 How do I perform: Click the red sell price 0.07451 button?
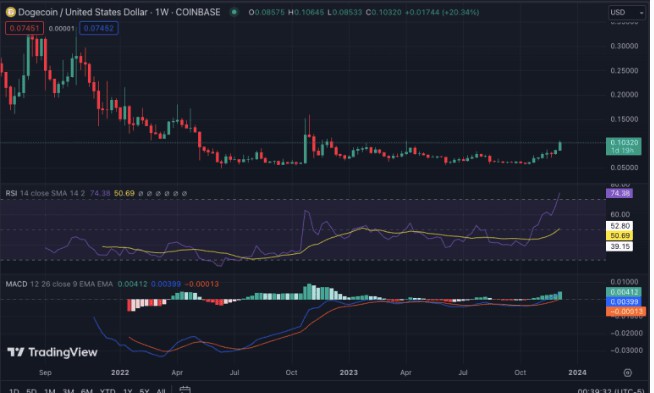pyautogui.click(x=24, y=28)
